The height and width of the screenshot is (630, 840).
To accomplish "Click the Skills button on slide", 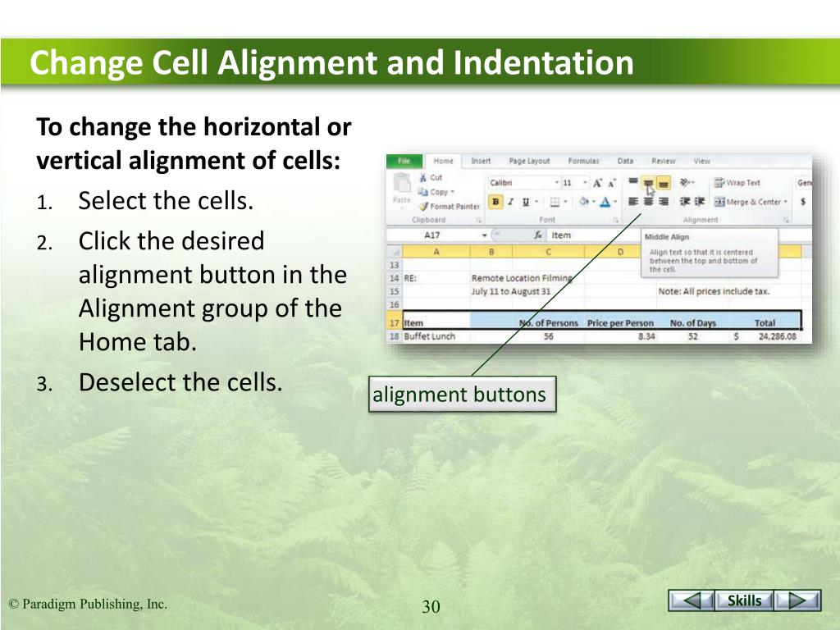I will click(x=744, y=600).
